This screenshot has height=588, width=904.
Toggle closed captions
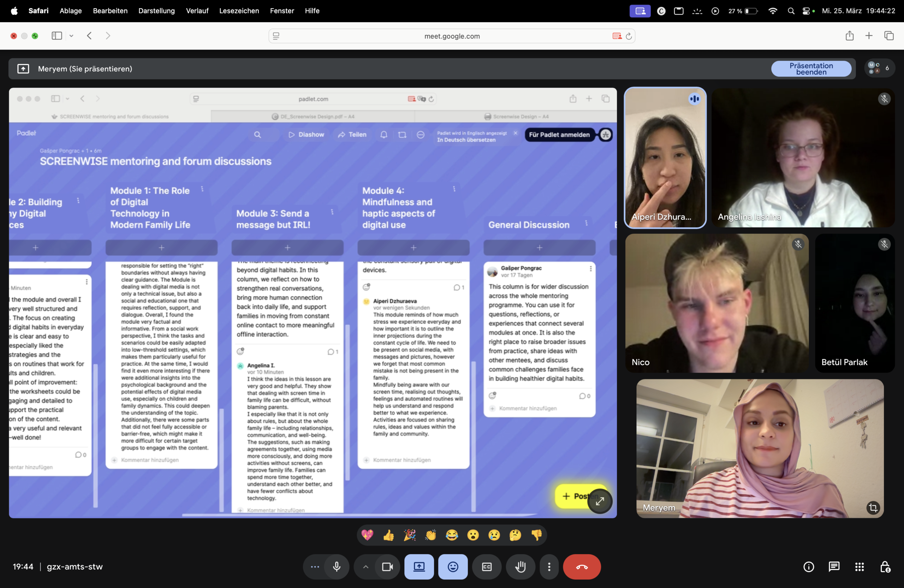click(487, 567)
